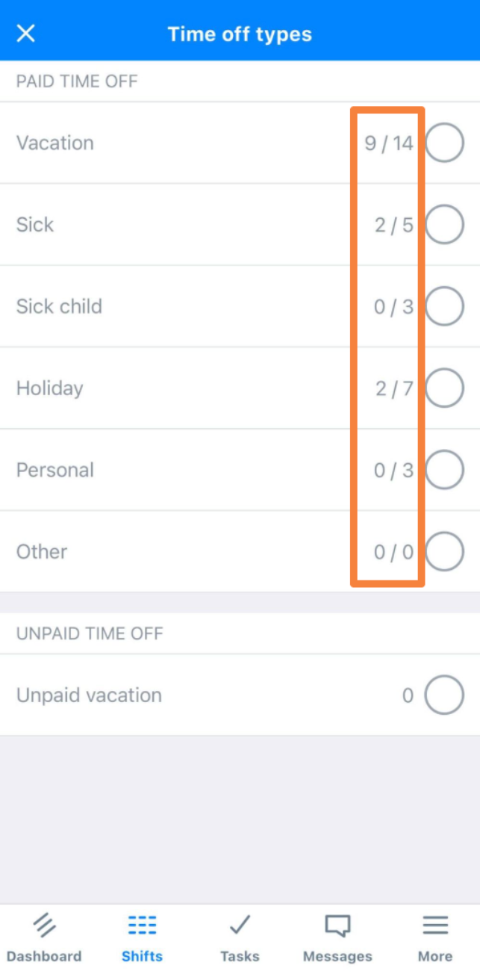480x980 pixels.
Task: Click the Unpaid vacation label
Action: (89, 695)
